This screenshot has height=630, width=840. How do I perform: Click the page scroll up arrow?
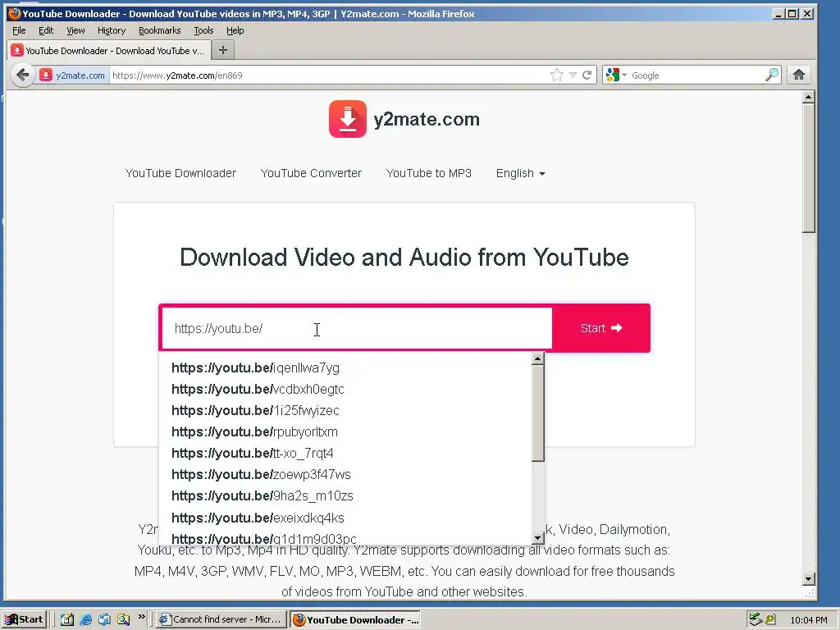click(x=808, y=97)
